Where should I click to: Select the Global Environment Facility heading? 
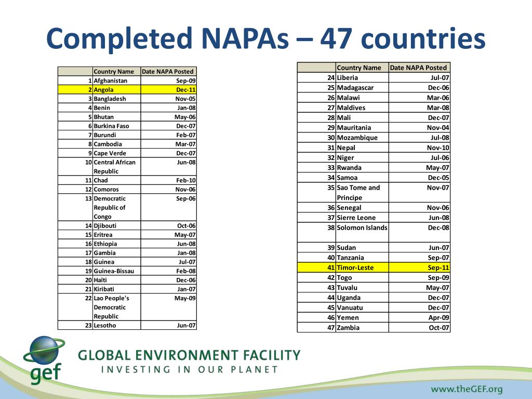click(189, 355)
